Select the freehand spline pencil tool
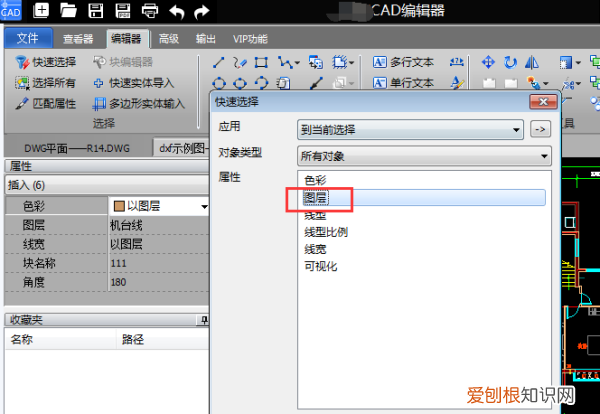 240,62
